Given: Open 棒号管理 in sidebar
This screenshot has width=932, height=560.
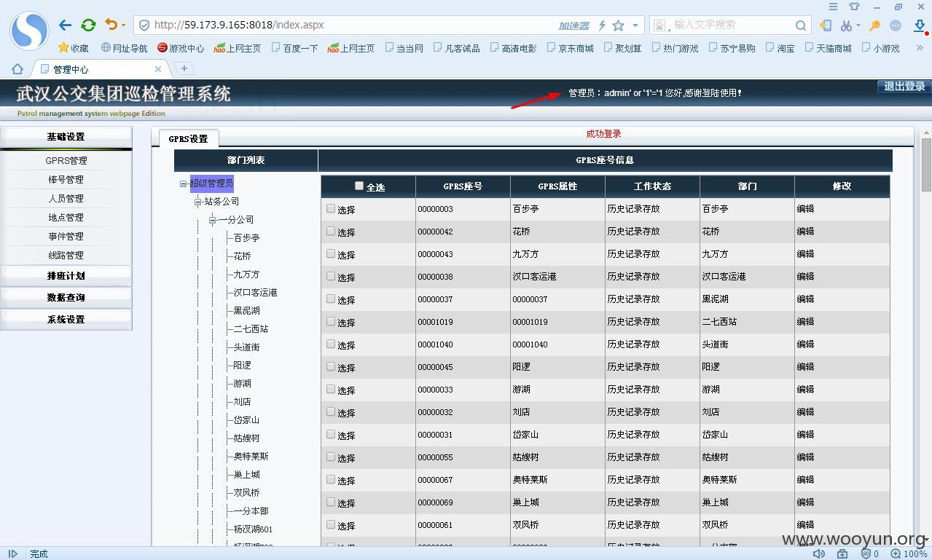Looking at the screenshot, I should coord(66,180).
